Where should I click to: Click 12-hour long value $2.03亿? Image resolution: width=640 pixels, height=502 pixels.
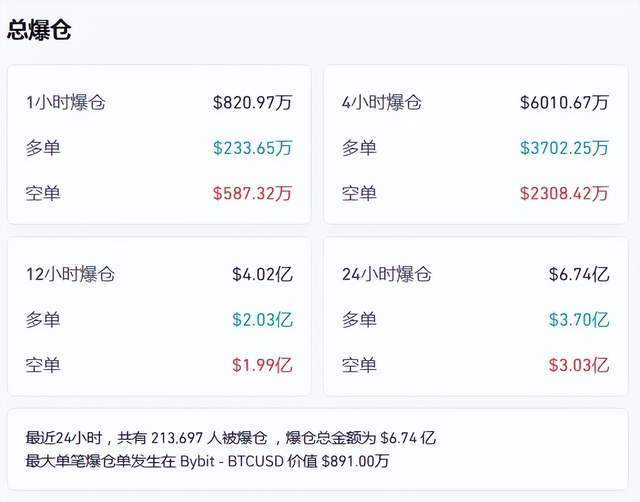pos(262,320)
